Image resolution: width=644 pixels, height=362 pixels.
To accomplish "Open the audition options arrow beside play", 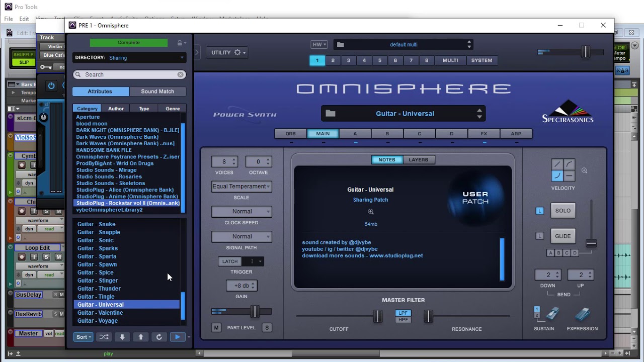I will [189, 337].
